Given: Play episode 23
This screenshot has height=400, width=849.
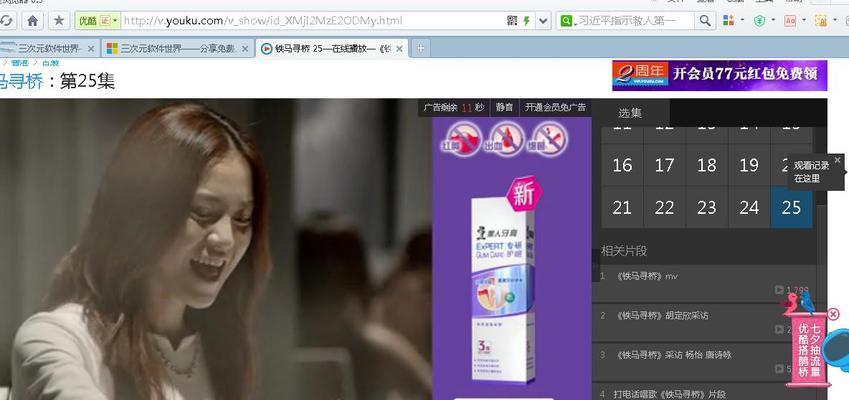Looking at the screenshot, I should tap(707, 207).
